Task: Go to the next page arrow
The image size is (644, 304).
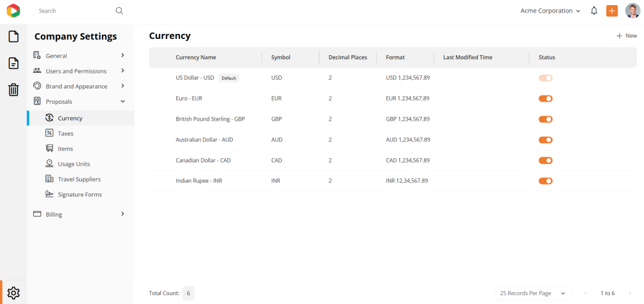Action: [x=630, y=293]
